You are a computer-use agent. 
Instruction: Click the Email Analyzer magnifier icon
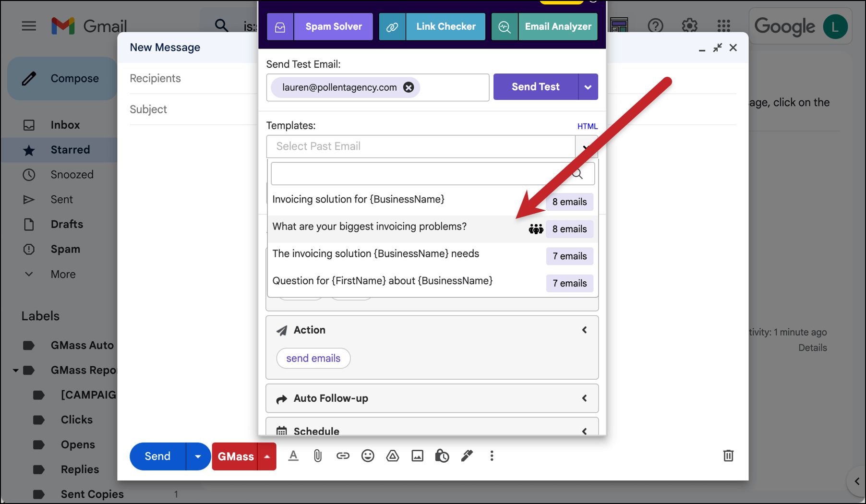point(505,27)
